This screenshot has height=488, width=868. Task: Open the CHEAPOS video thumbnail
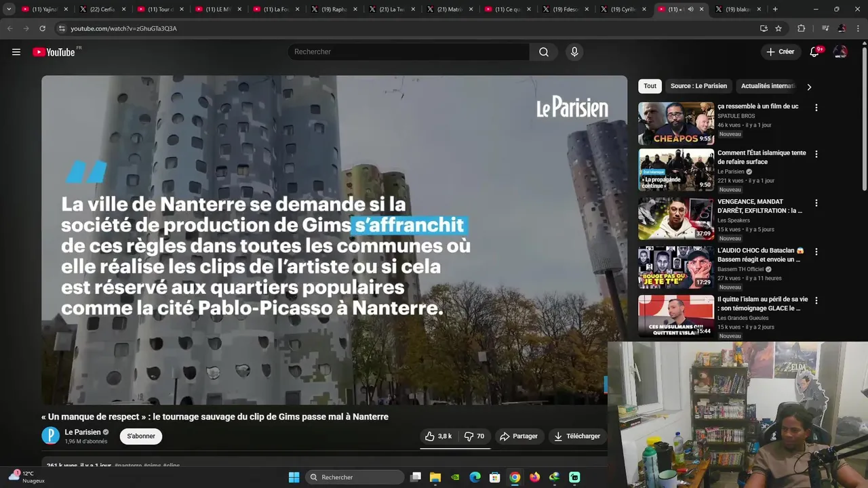tap(676, 123)
